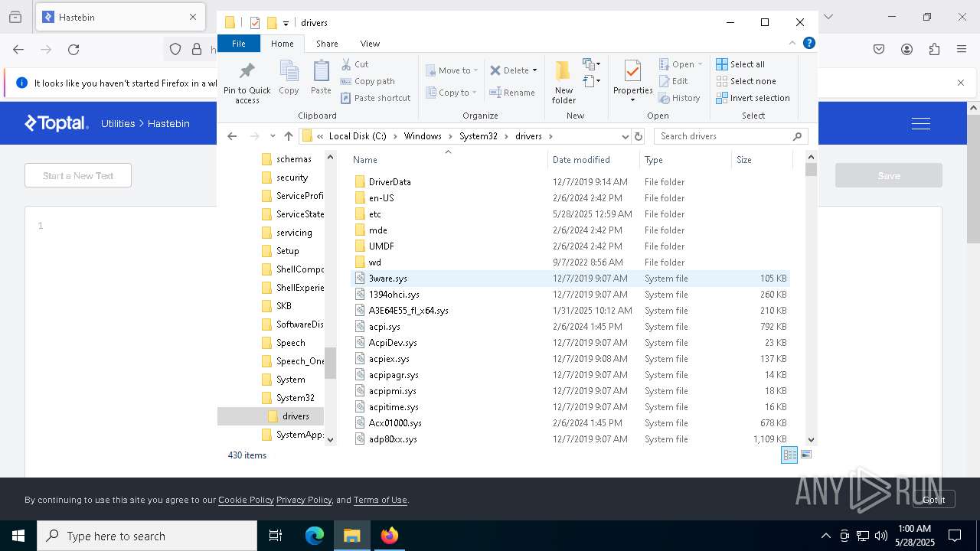Select the Speech folder in tree
980x551 pixels.
pyautogui.click(x=291, y=343)
